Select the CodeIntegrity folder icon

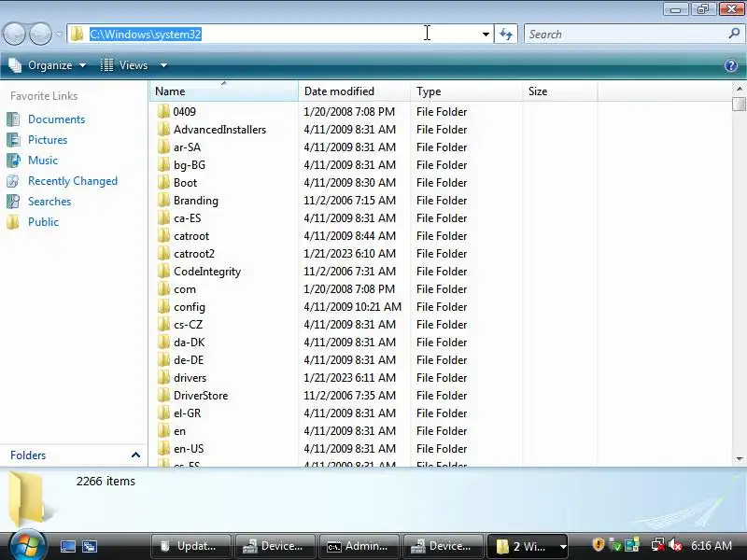pyautogui.click(x=163, y=271)
